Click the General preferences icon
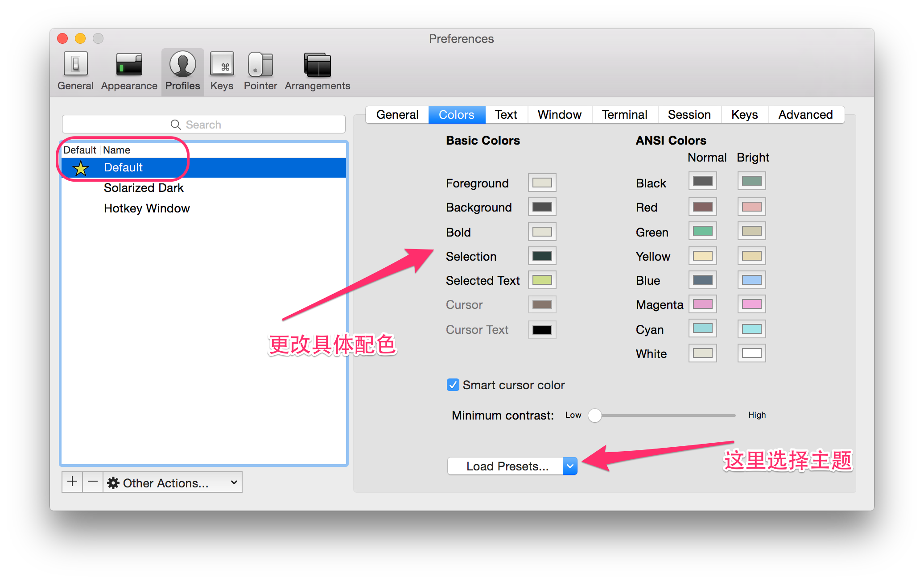This screenshot has width=924, height=582. tap(75, 69)
